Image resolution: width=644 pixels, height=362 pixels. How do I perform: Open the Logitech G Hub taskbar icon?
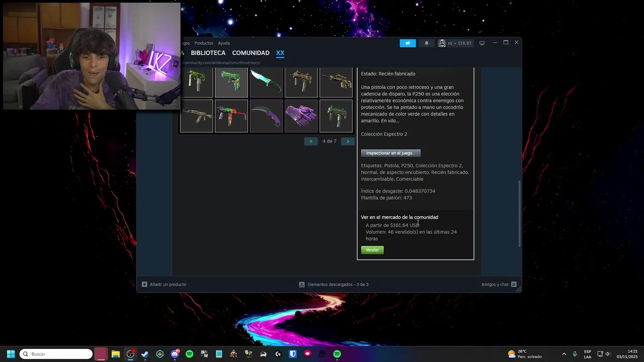click(x=278, y=354)
